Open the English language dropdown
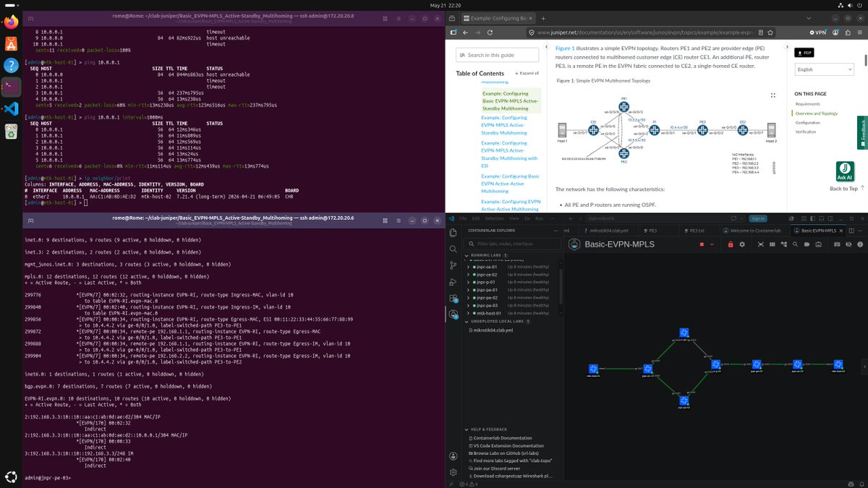The height and width of the screenshot is (488, 868). [x=824, y=69]
